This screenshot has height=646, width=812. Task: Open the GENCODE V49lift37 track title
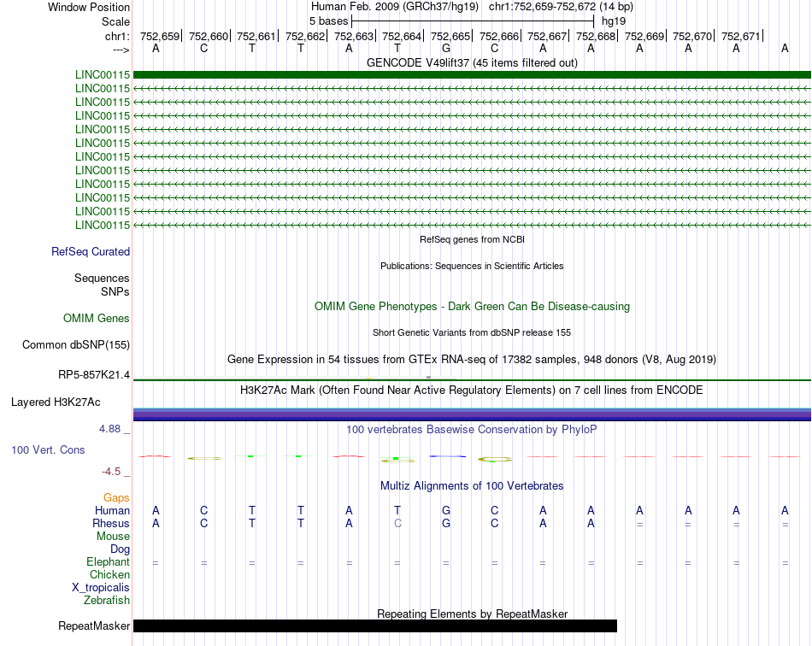coord(472,62)
